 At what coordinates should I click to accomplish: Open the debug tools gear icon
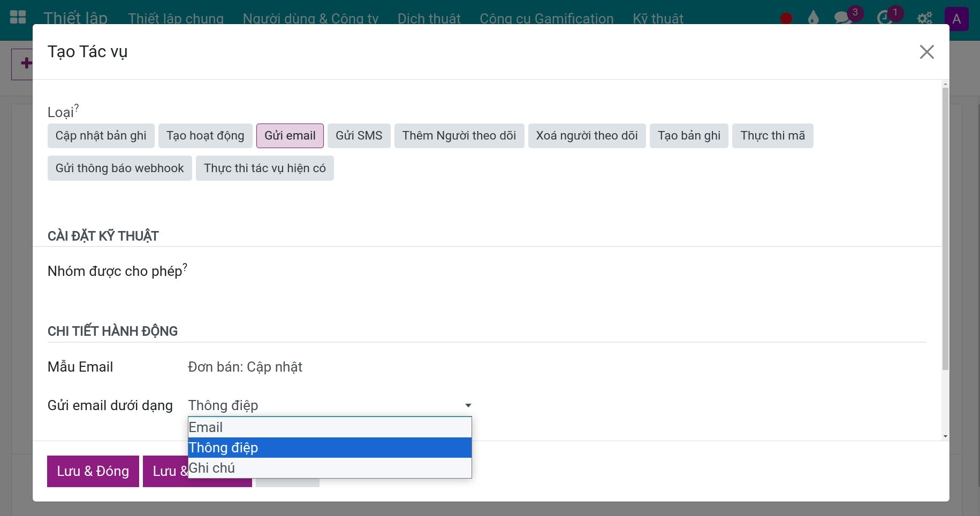(924, 19)
